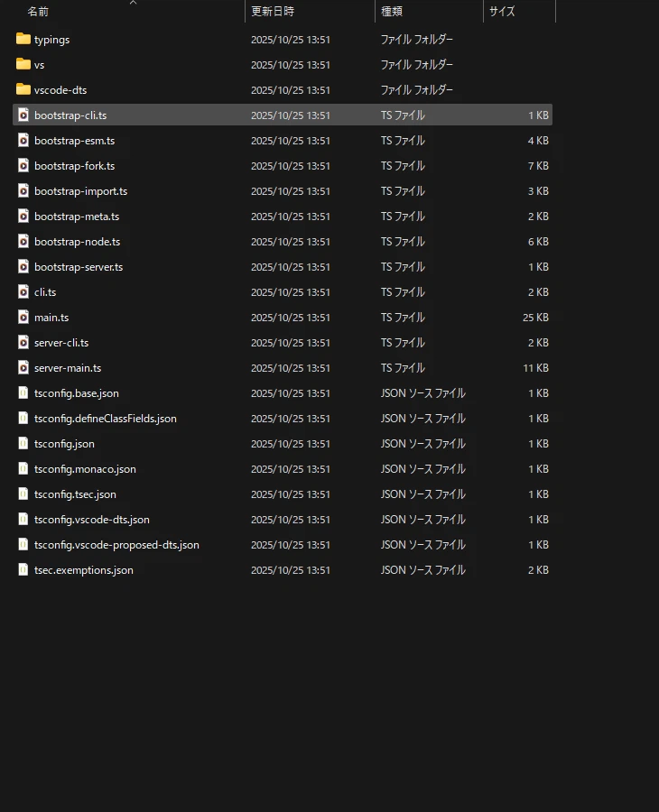Click the bootstrap-import.ts file icon
The height and width of the screenshot is (812, 659).
pyautogui.click(x=23, y=190)
